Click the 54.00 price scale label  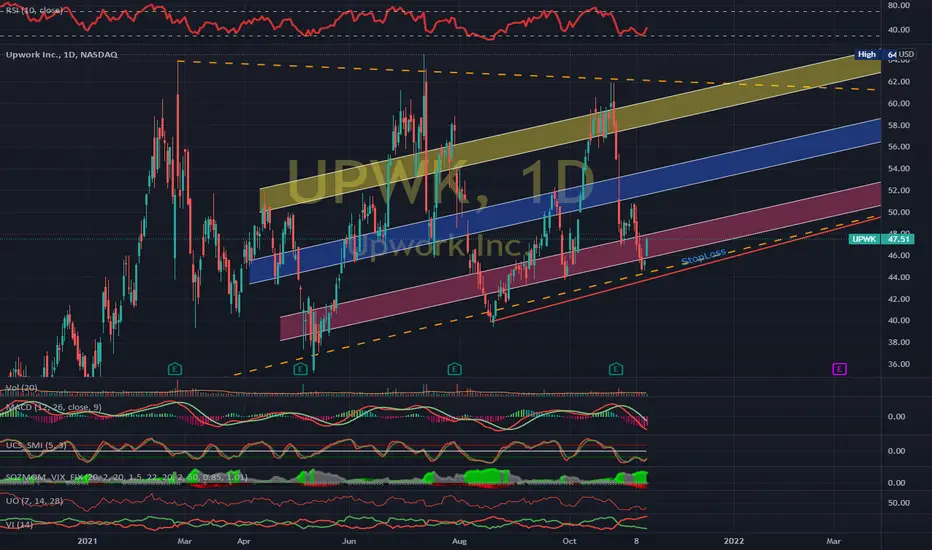(x=899, y=168)
